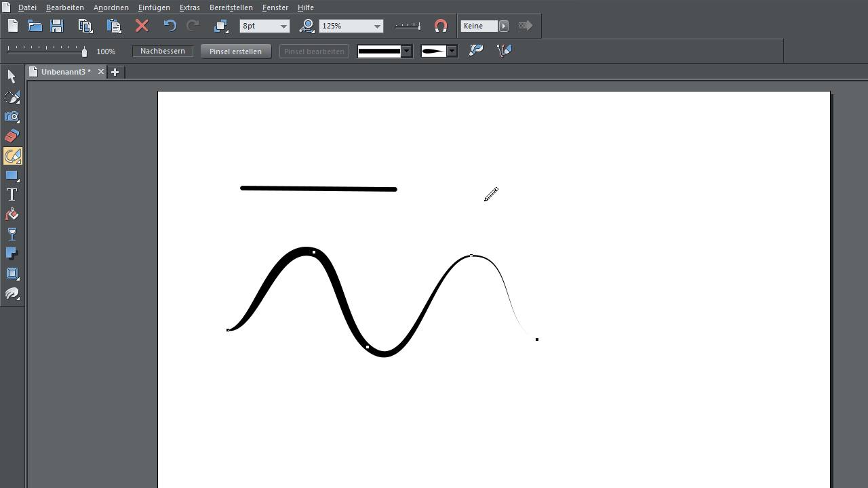Open the 8pt line width dropdown
Screen dimensions: 868x488
(283, 26)
